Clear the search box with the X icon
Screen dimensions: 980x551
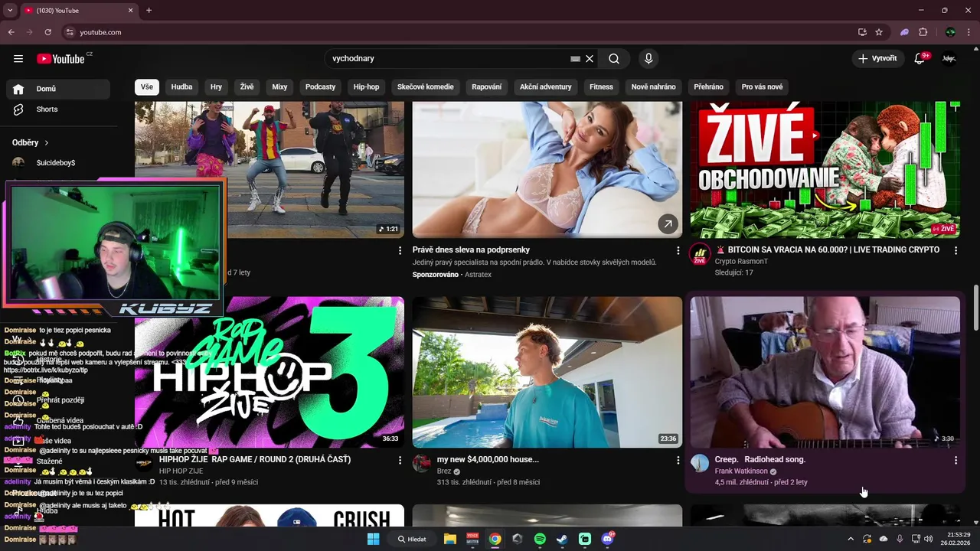590,59
